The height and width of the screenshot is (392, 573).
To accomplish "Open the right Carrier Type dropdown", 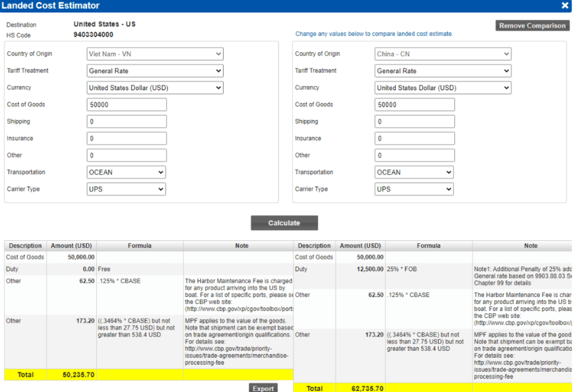I will click(413, 189).
